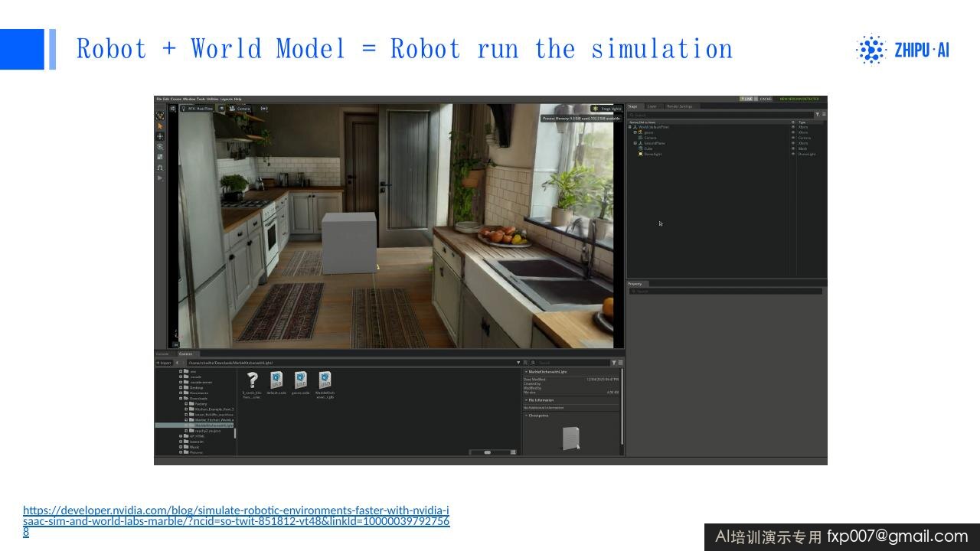Click the Play simulation button

pos(160,178)
